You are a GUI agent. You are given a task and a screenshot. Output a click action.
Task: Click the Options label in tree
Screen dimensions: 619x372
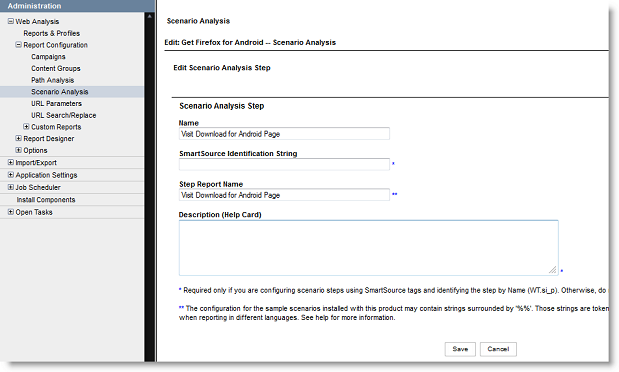coord(35,150)
